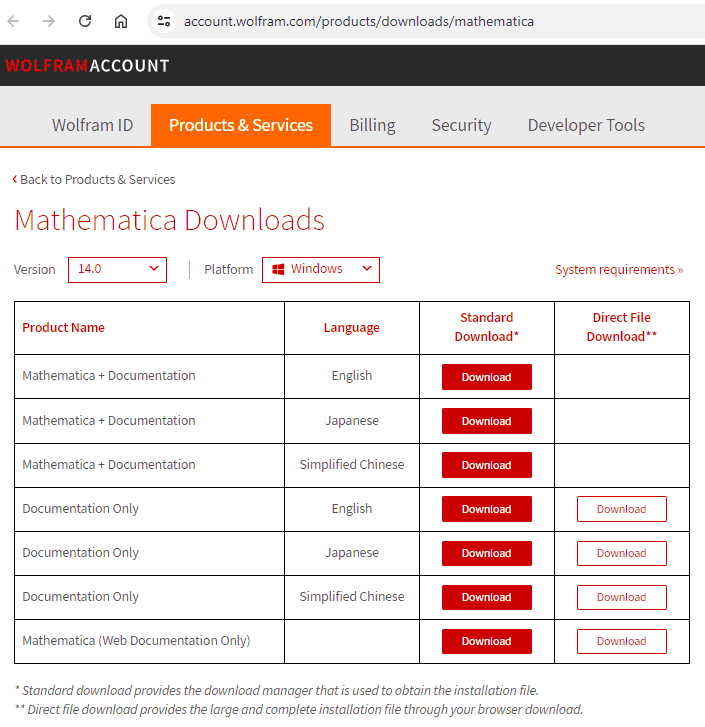Click the Platform label
705x727 pixels.
point(229,269)
